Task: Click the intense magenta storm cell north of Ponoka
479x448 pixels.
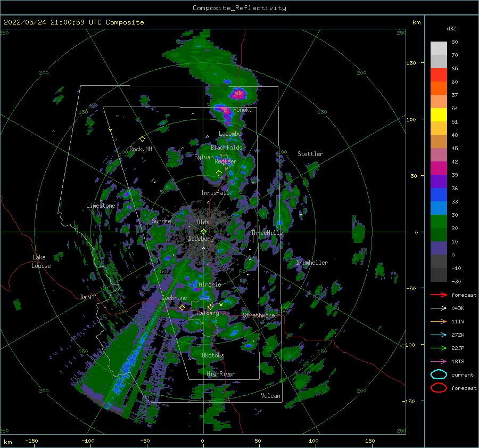Action: point(238,94)
